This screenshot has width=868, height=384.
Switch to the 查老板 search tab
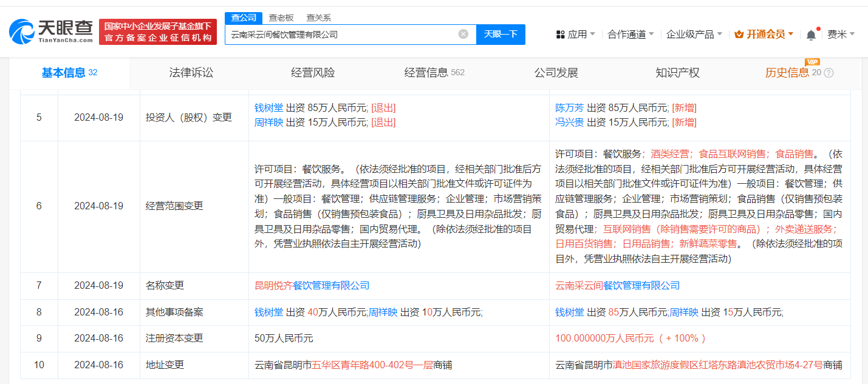[281, 18]
